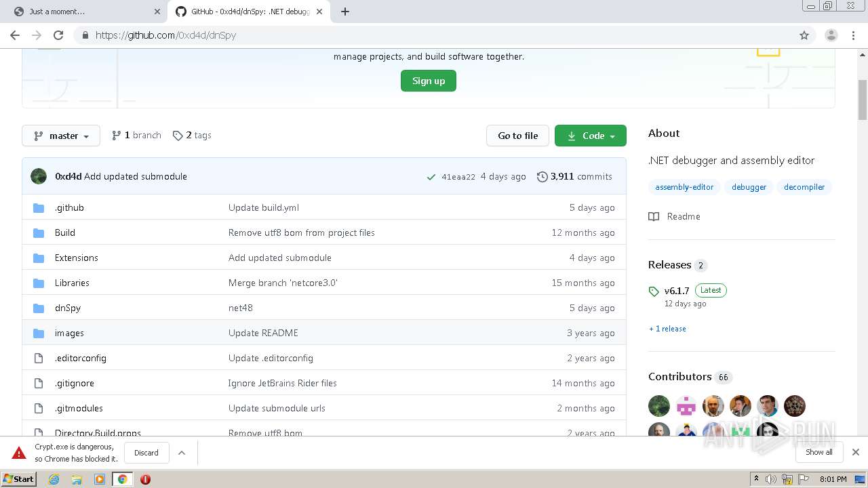Select the debugger topic tag
The width and height of the screenshot is (868, 488).
(x=749, y=187)
